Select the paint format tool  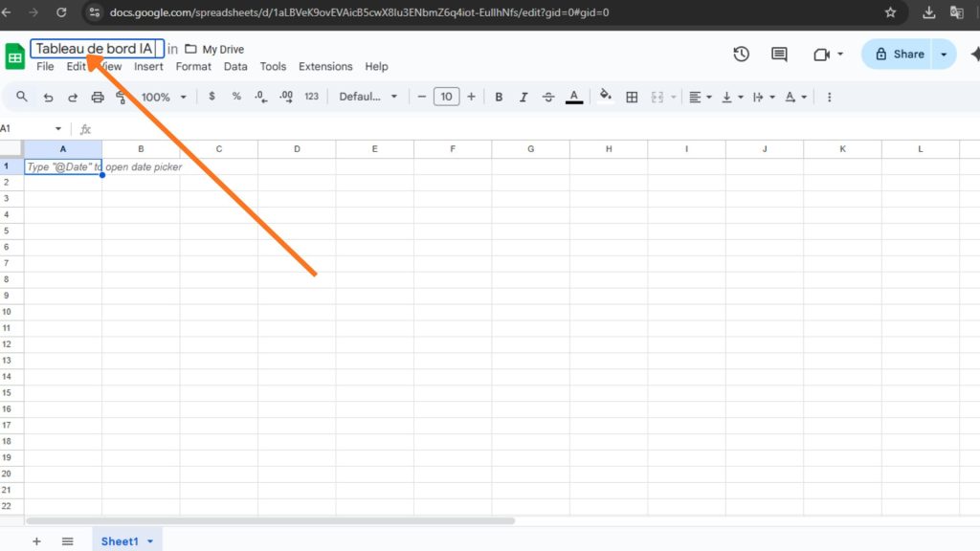[122, 96]
